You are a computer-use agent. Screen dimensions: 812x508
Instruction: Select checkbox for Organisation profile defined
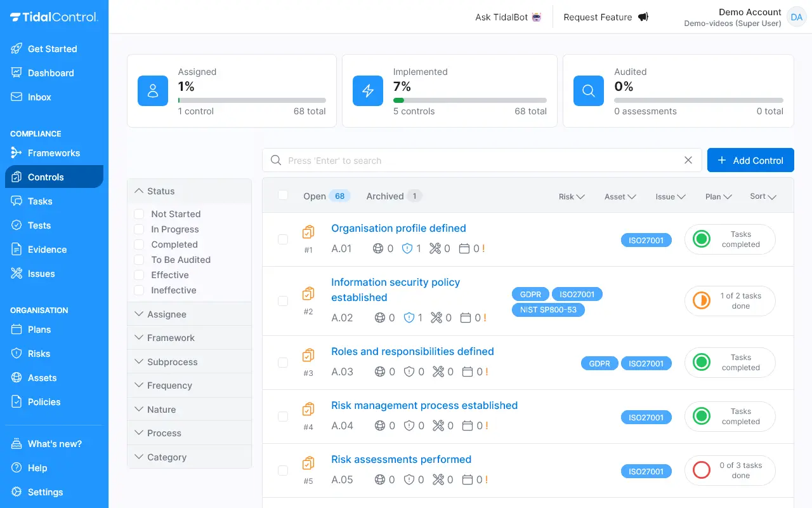[x=283, y=239]
